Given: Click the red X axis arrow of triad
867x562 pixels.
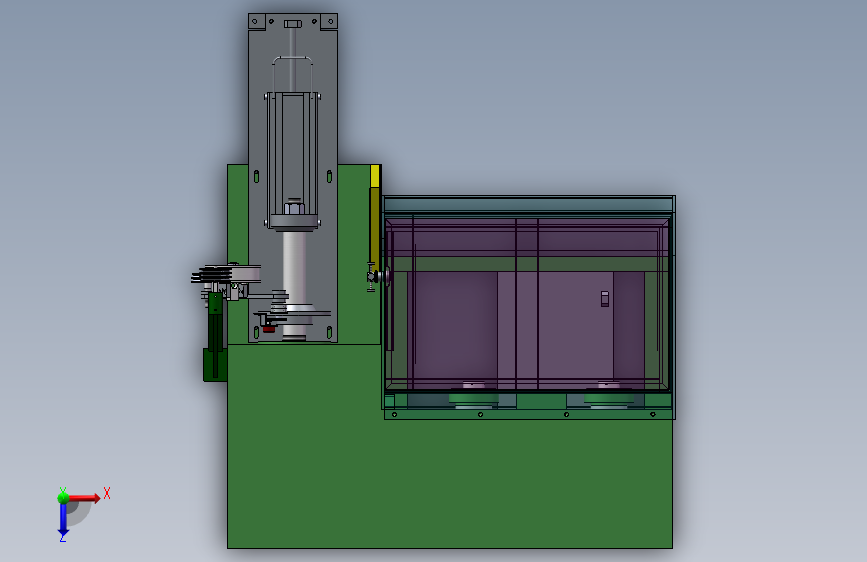Looking at the screenshot, I should [x=84, y=498].
